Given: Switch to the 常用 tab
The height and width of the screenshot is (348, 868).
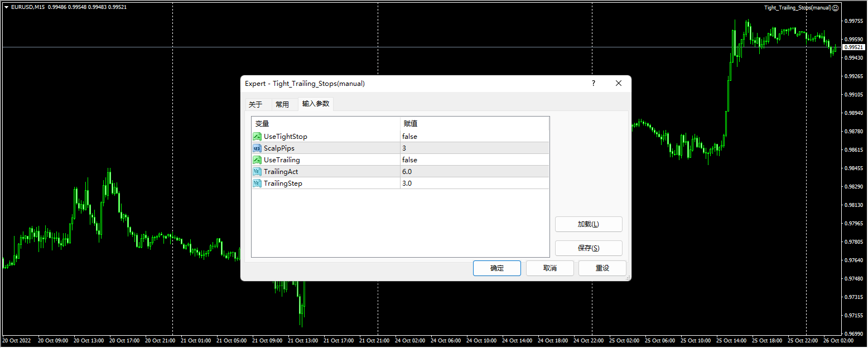Looking at the screenshot, I should coord(282,104).
